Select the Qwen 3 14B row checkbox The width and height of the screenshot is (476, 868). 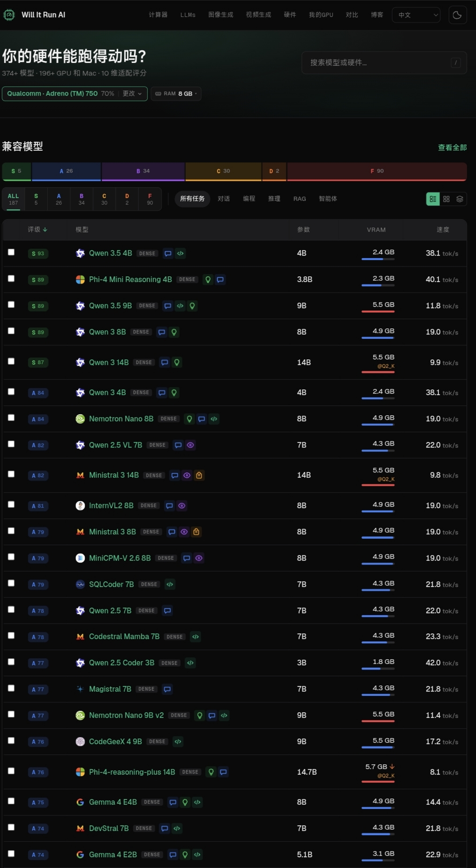pyautogui.click(x=11, y=361)
